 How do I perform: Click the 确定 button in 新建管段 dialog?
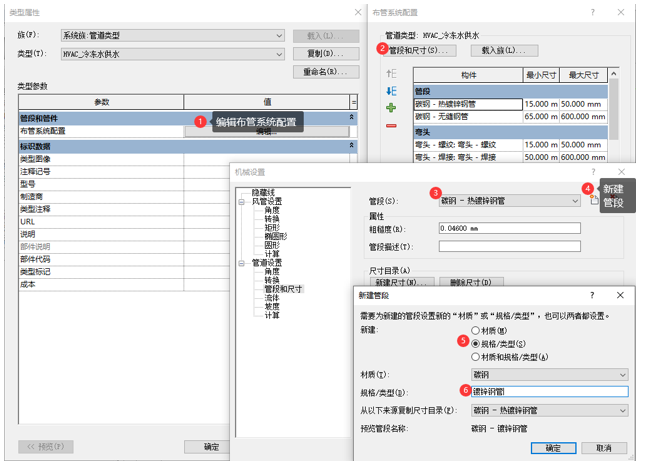pos(552,447)
